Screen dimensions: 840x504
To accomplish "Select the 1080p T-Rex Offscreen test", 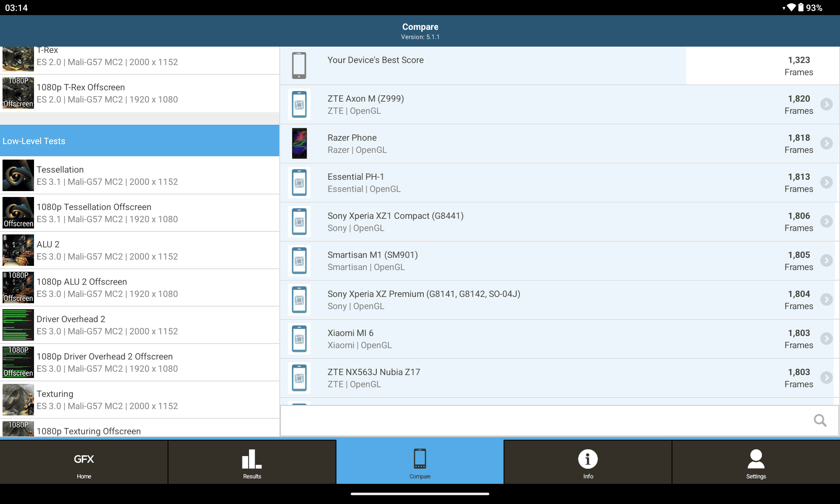I will pos(139,93).
